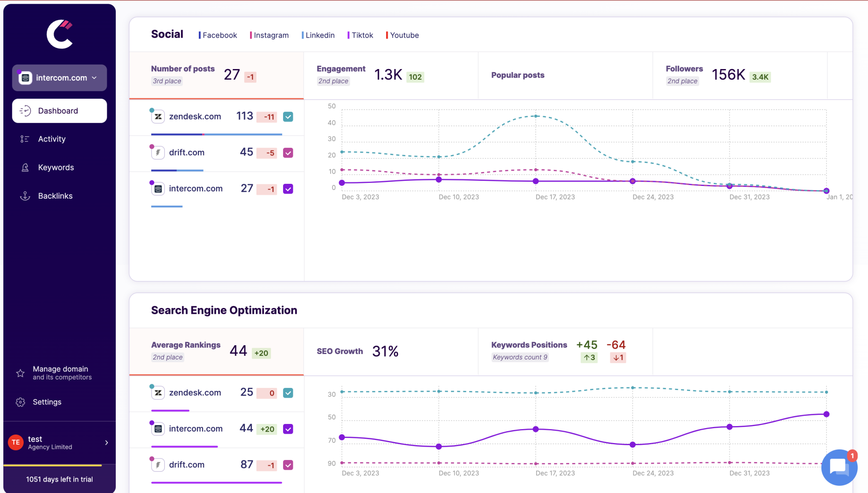
Task: Select the Dec 17 data point on SEO chart
Action: (535, 429)
